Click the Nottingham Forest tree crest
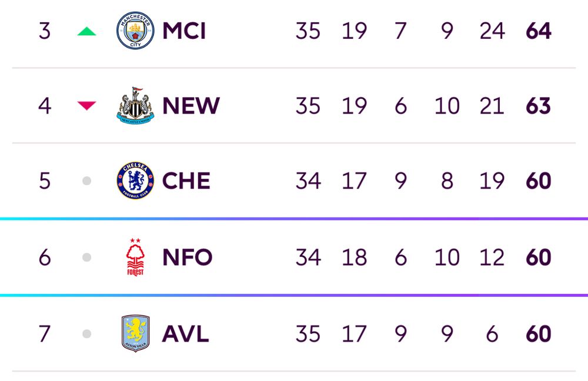Viewport: 588px width, 381px height. pyautogui.click(x=135, y=258)
